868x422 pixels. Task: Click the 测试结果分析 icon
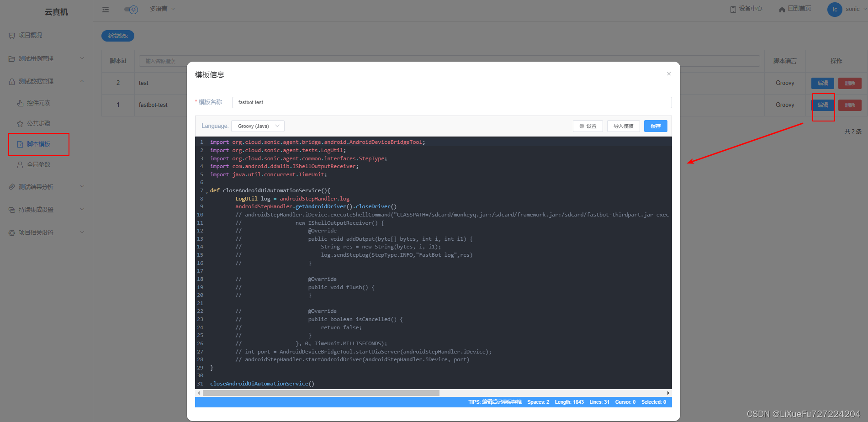pyautogui.click(x=12, y=187)
